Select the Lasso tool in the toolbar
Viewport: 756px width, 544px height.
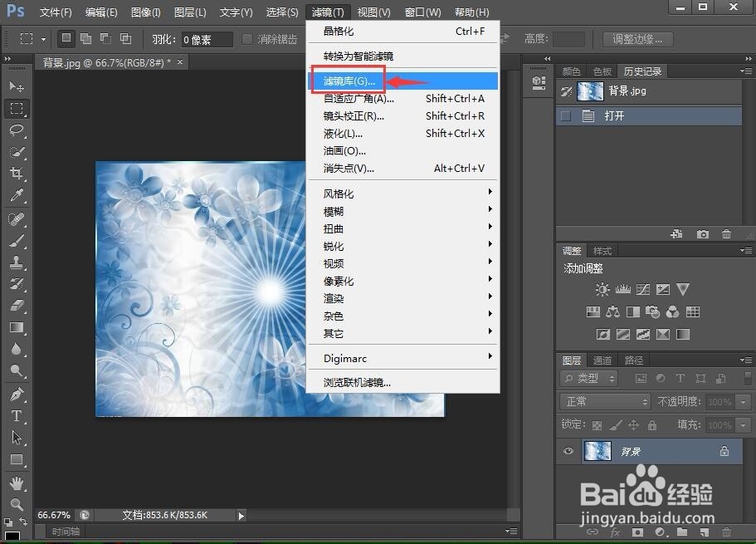[x=17, y=130]
